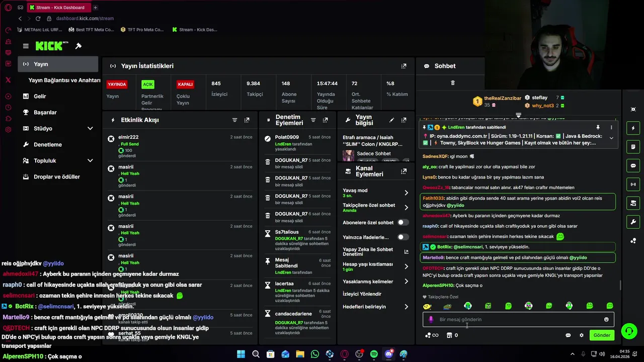Open the three-dot menu on the pinned message
This screenshot has width=644, height=362.
611,128
